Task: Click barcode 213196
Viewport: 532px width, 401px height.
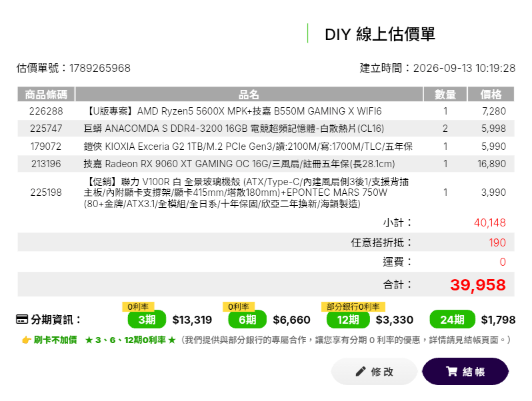Action: [x=46, y=164]
